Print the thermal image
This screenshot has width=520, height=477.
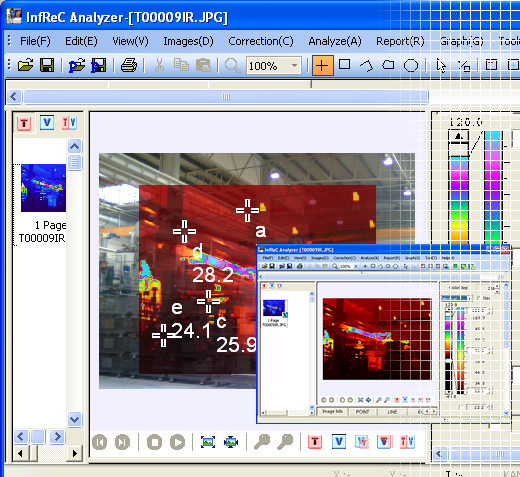tap(129, 65)
